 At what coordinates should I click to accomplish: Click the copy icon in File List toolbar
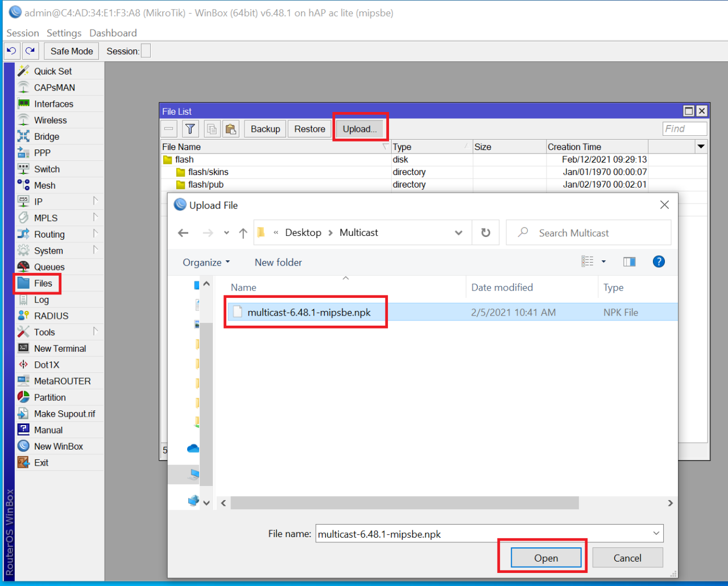point(212,128)
